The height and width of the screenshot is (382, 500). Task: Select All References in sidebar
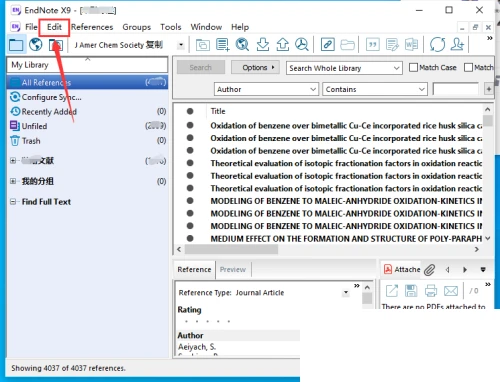click(87, 82)
